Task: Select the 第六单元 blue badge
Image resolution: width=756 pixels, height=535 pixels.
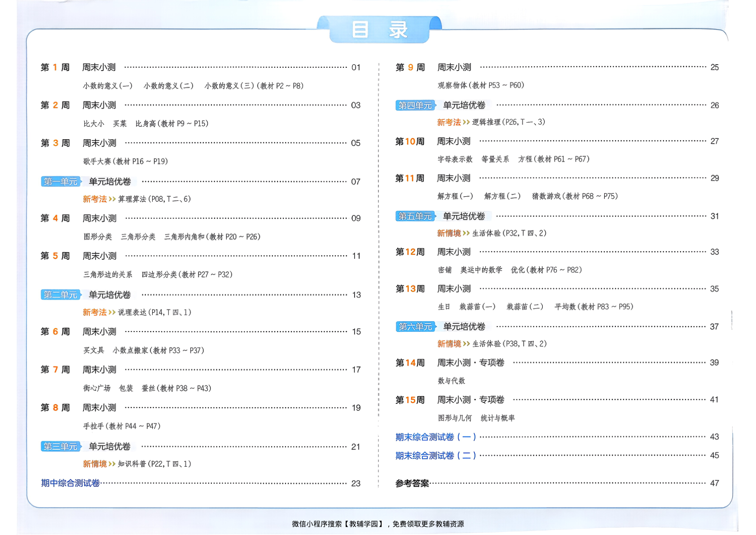Action: coord(415,327)
